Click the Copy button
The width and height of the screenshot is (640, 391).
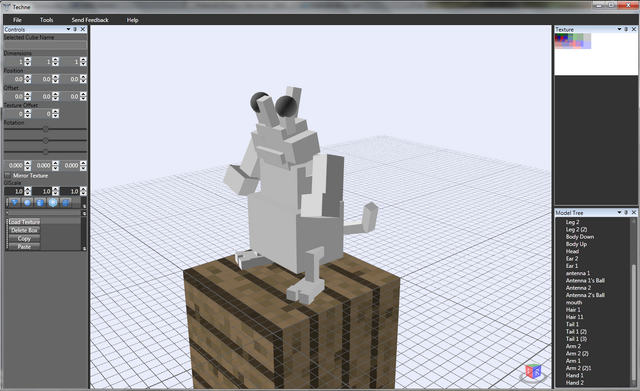(24, 238)
